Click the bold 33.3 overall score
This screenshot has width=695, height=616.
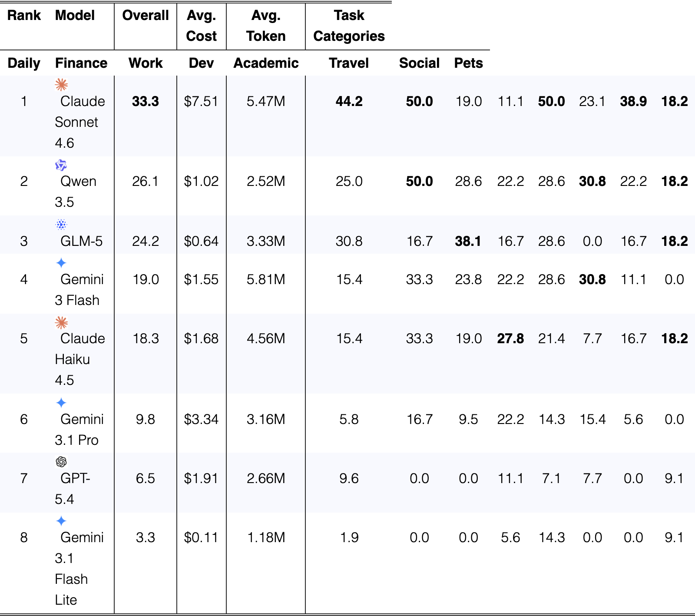click(146, 101)
